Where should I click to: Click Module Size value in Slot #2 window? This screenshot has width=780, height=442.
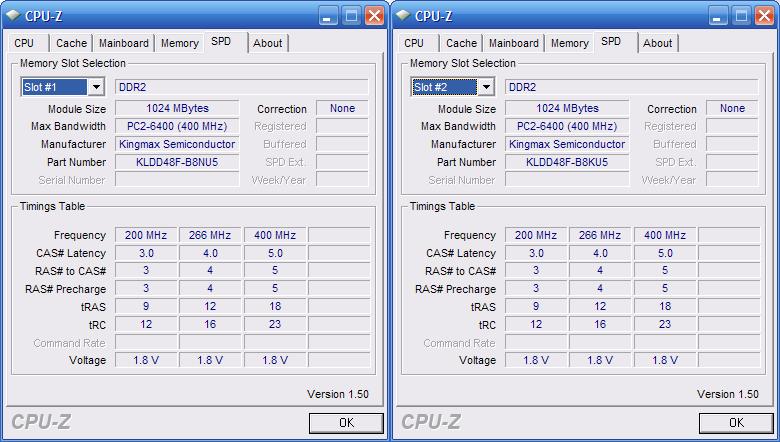[567, 108]
